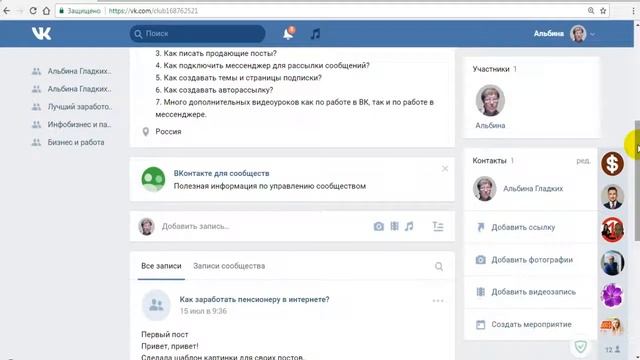Click the Поиск search field

[198, 33]
